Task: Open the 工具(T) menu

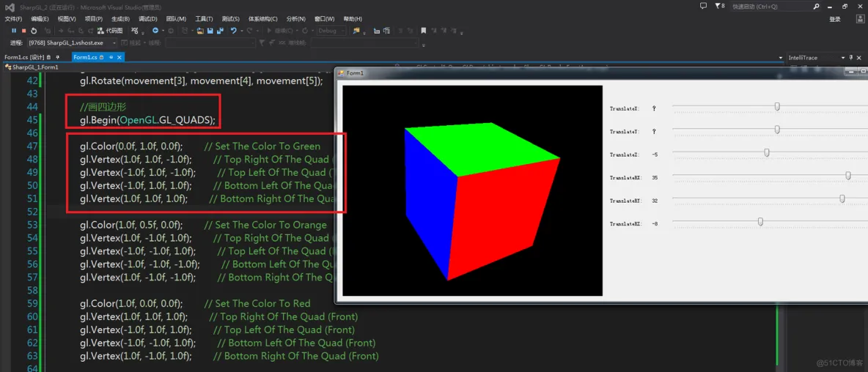Action: point(205,19)
